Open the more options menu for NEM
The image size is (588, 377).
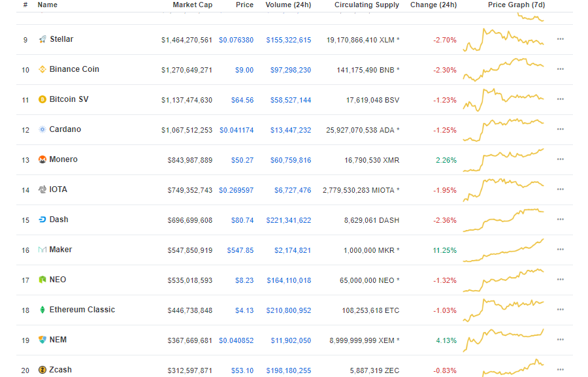coord(561,339)
